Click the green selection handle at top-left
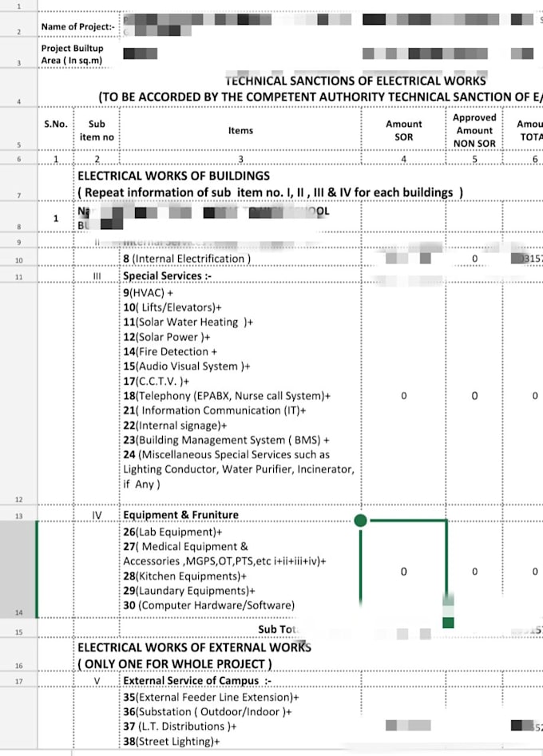Image resolution: width=543 pixels, height=756 pixels. [360, 520]
